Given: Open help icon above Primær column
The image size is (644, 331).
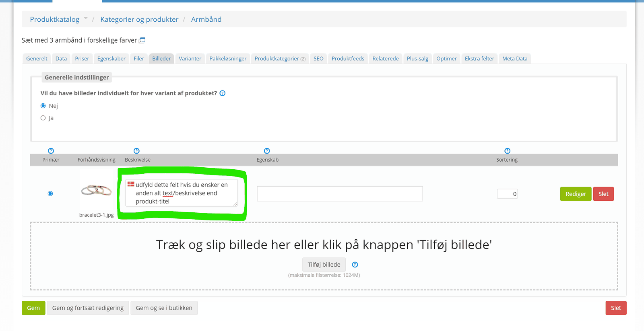Looking at the screenshot, I should (51, 151).
